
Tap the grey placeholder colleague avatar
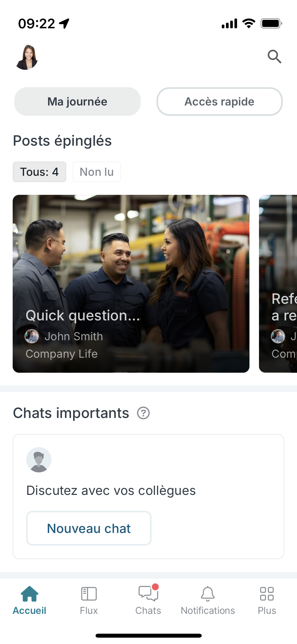[39, 460]
